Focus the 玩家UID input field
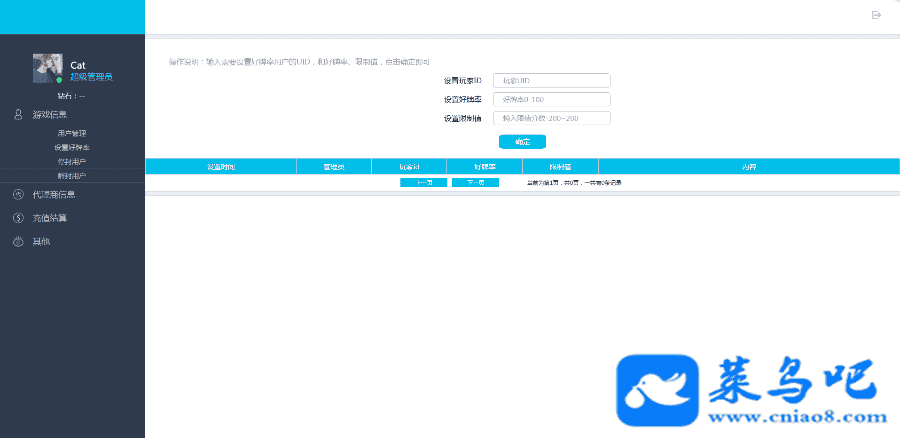 (x=551, y=81)
